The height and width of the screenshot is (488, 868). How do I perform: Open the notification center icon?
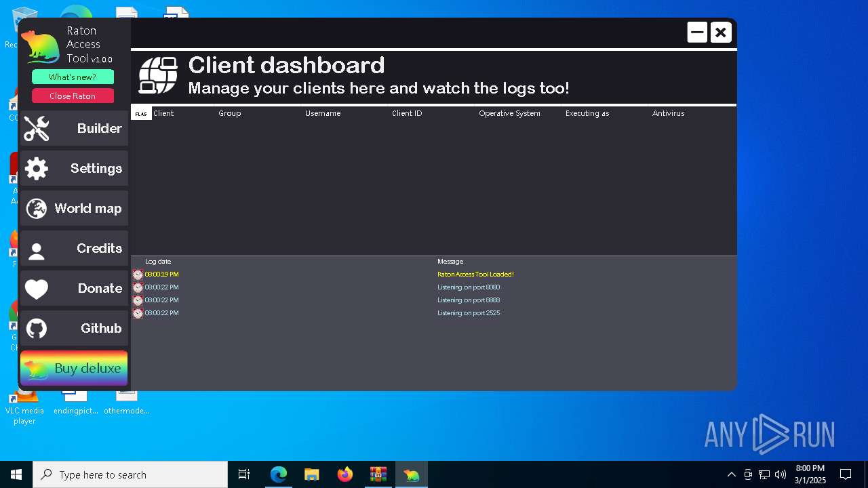tap(846, 474)
